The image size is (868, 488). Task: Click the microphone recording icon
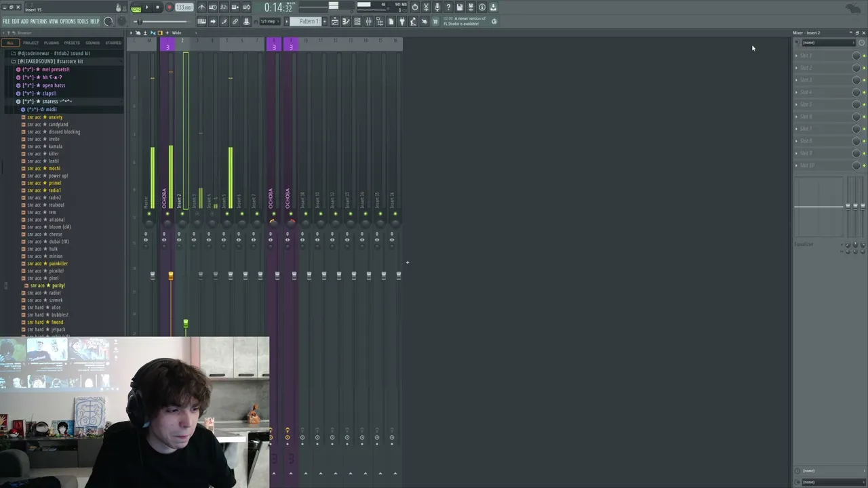click(437, 7)
